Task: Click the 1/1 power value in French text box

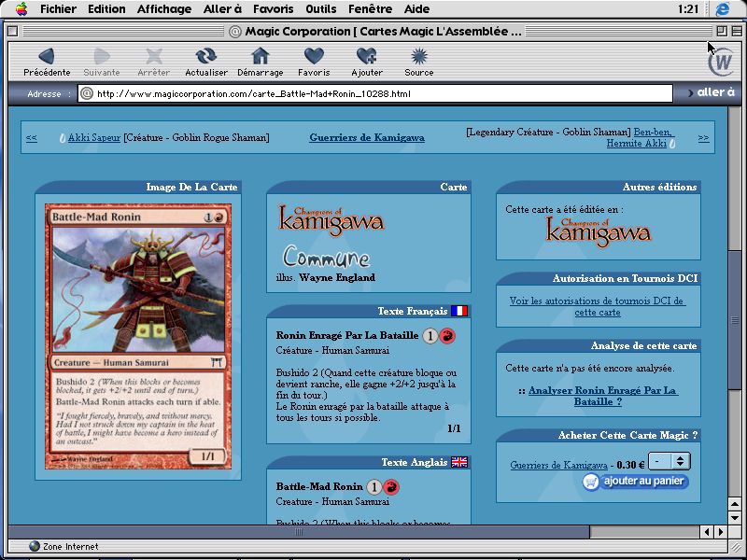Action: click(x=454, y=428)
